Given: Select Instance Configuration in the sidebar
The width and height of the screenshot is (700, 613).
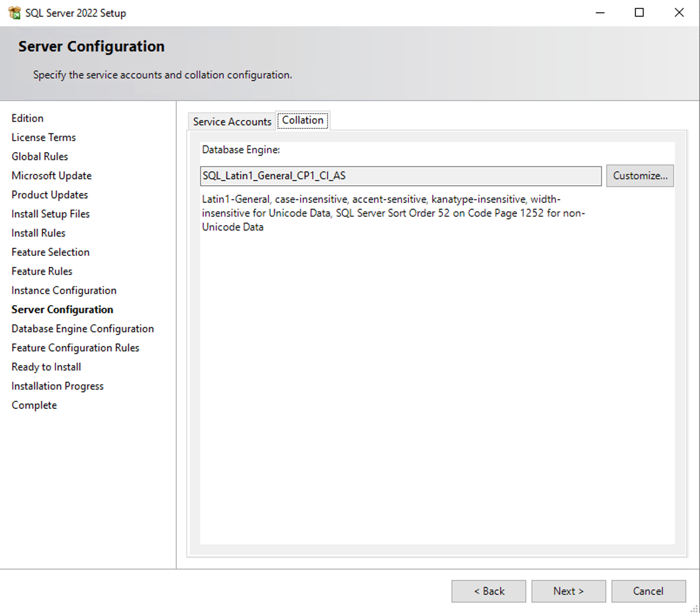Looking at the screenshot, I should click(x=64, y=290).
